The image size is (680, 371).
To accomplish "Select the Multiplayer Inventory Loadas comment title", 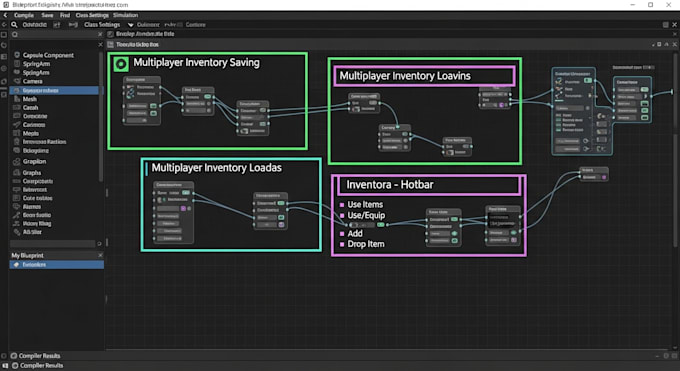I will 216,168.
